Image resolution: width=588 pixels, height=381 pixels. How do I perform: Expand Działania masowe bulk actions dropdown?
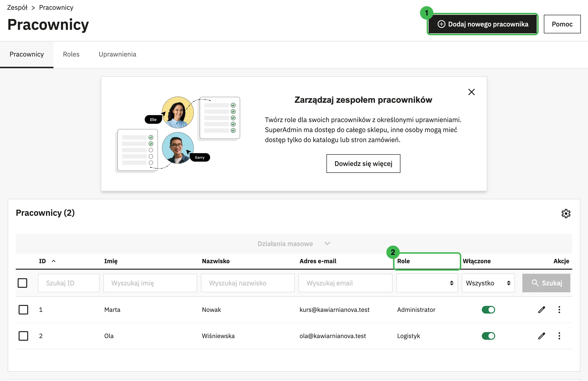pos(294,244)
